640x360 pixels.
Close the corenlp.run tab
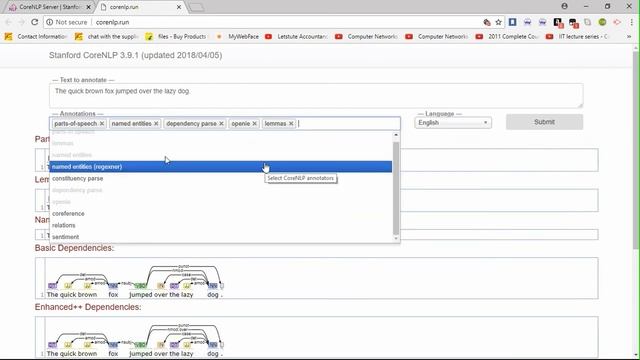(179, 7)
